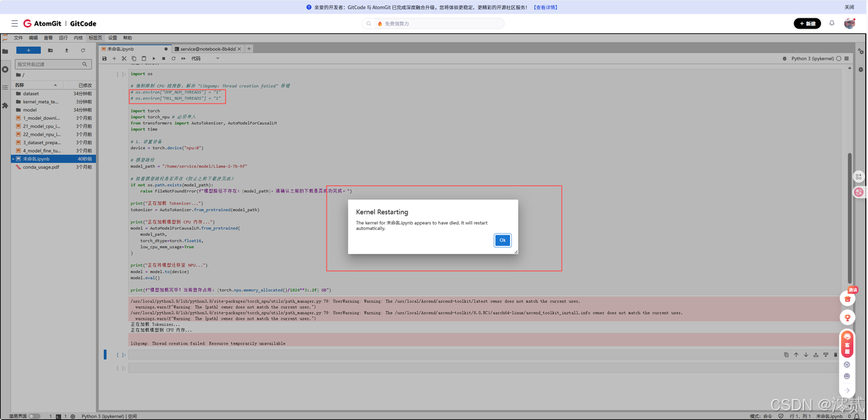Close the service@notebook terminal tab
868x420 pixels.
(x=240, y=49)
